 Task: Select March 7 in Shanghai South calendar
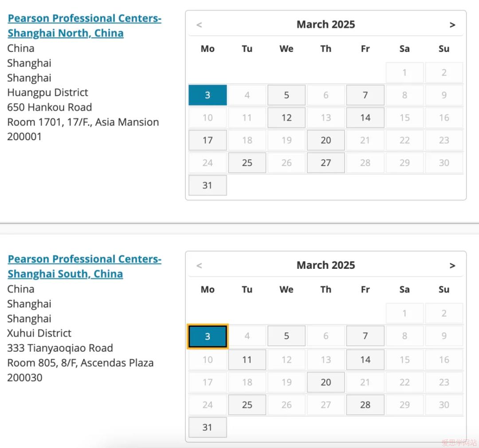point(365,336)
